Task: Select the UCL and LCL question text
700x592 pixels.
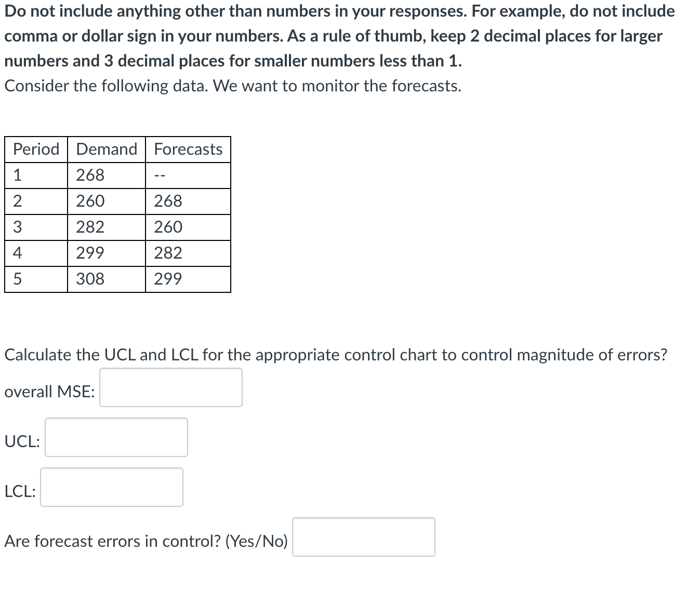Action: 336,355
